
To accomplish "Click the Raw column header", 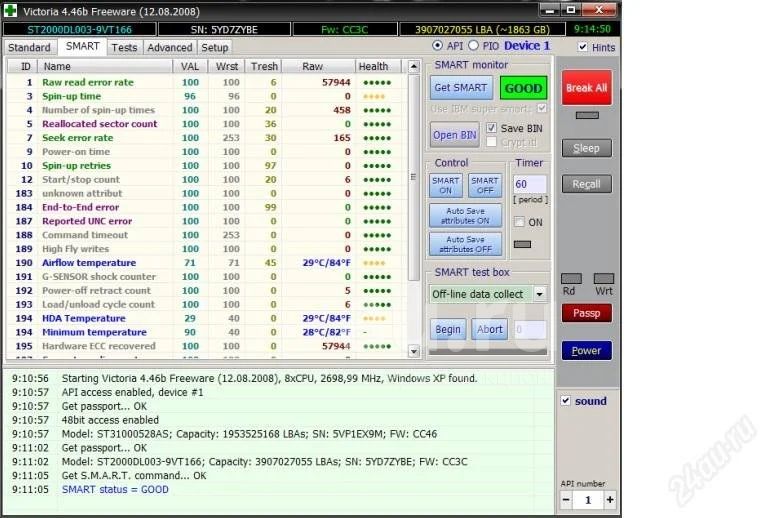I will pos(318,66).
